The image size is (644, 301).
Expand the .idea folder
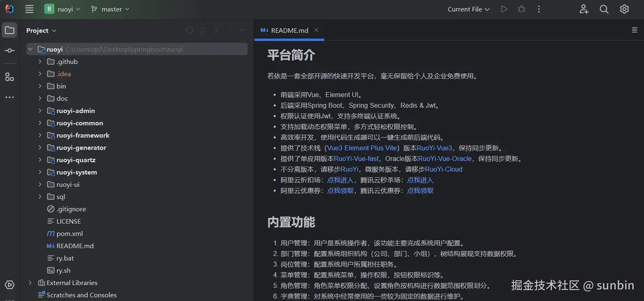(40, 74)
